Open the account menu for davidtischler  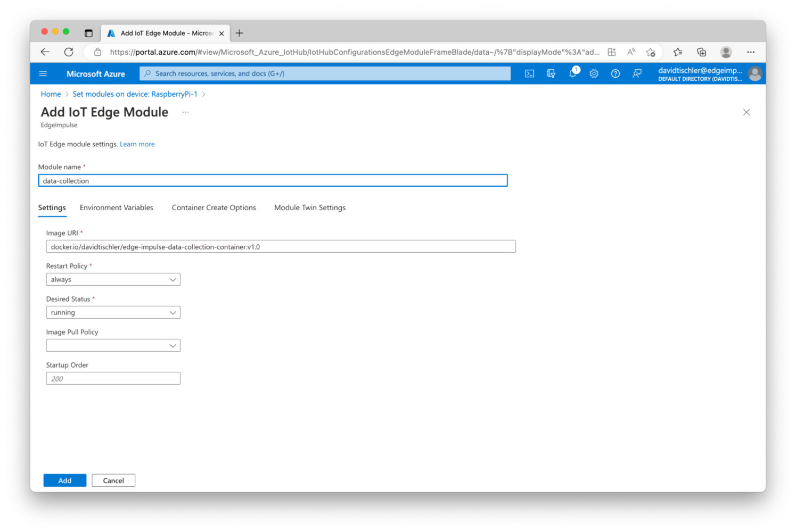click(x=709, y=73)
